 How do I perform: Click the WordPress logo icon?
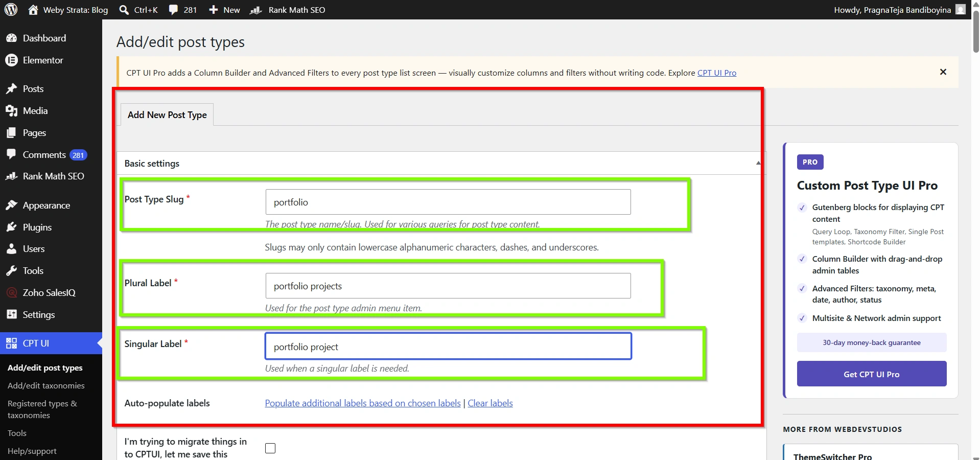11,10
